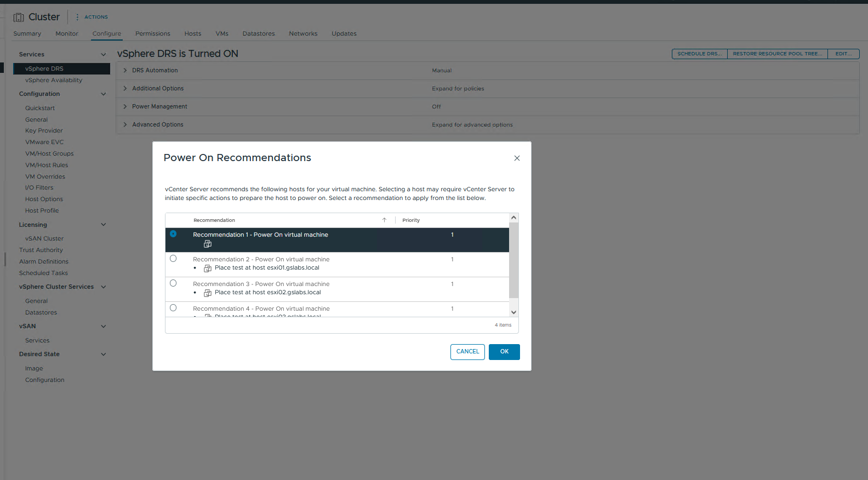Collapse the Services section in sidebar

[104, 54]
